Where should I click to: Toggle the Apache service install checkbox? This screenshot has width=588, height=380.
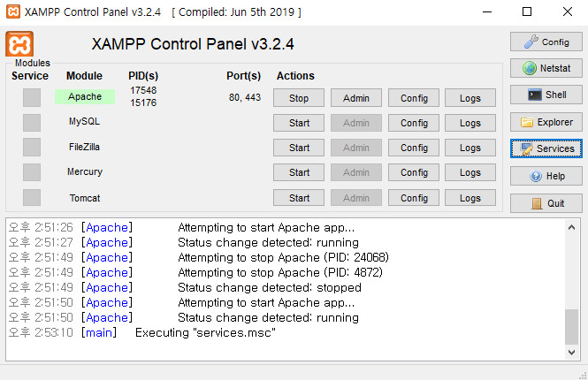tap(32, 97)
